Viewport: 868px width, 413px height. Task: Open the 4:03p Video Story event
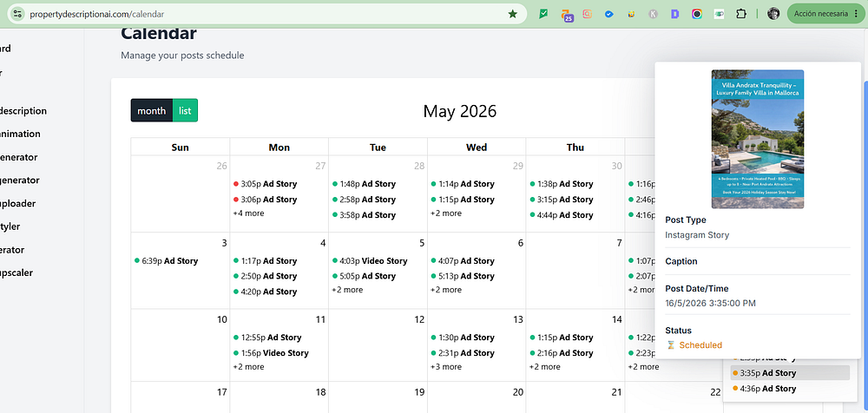point(370,261)
